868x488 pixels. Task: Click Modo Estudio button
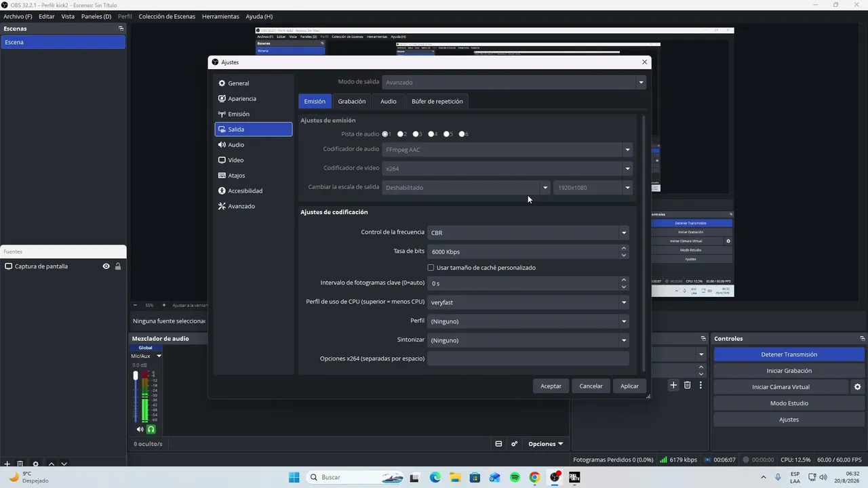(x=789, y=403)
